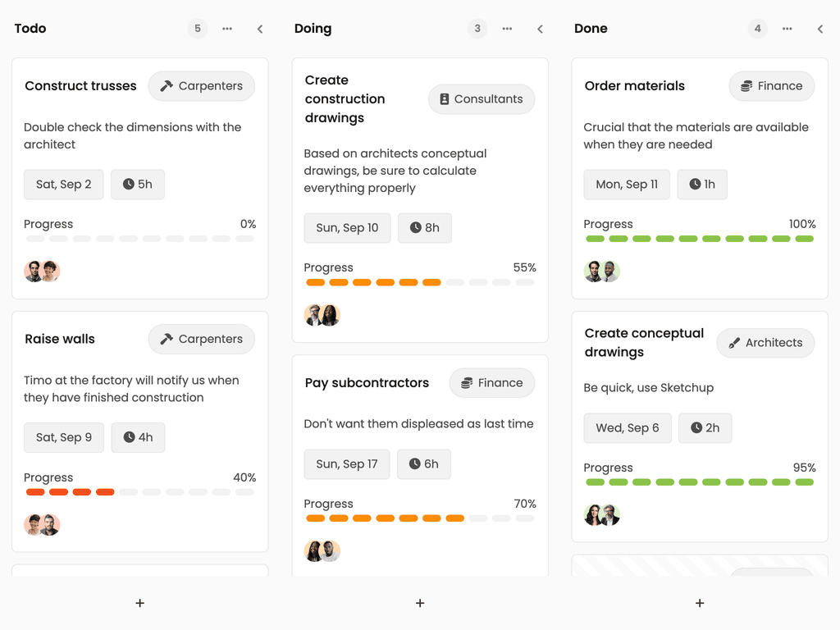Collapse the Doing column
Screen dimensions: 840x630
tap(540, 29)
